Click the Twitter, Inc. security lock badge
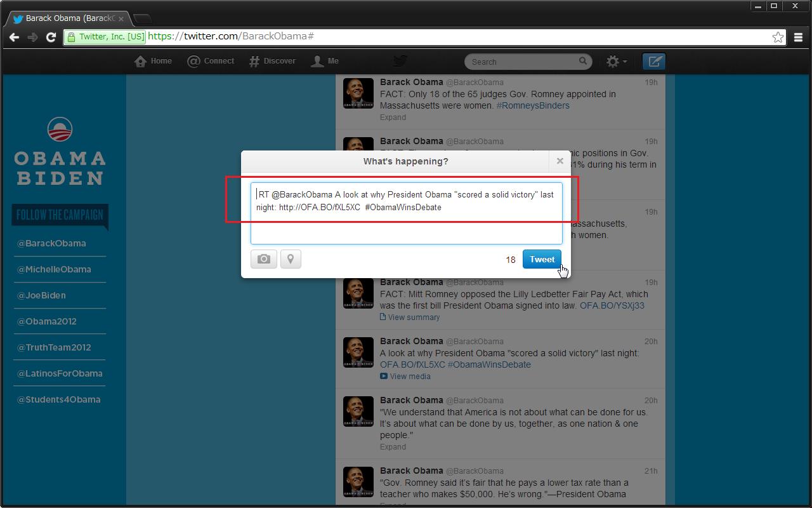Image resolution: width=812 pixels, height=508 pixels. 106,37
